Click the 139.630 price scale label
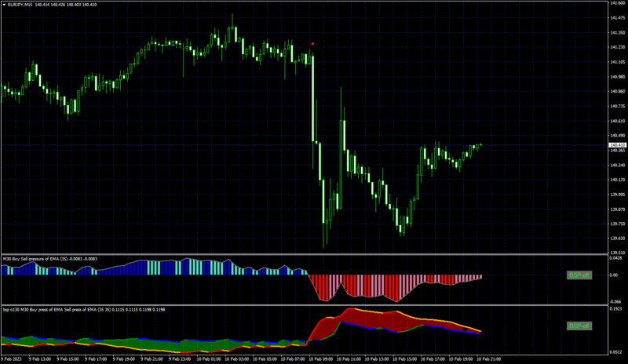 coord(617,238)
